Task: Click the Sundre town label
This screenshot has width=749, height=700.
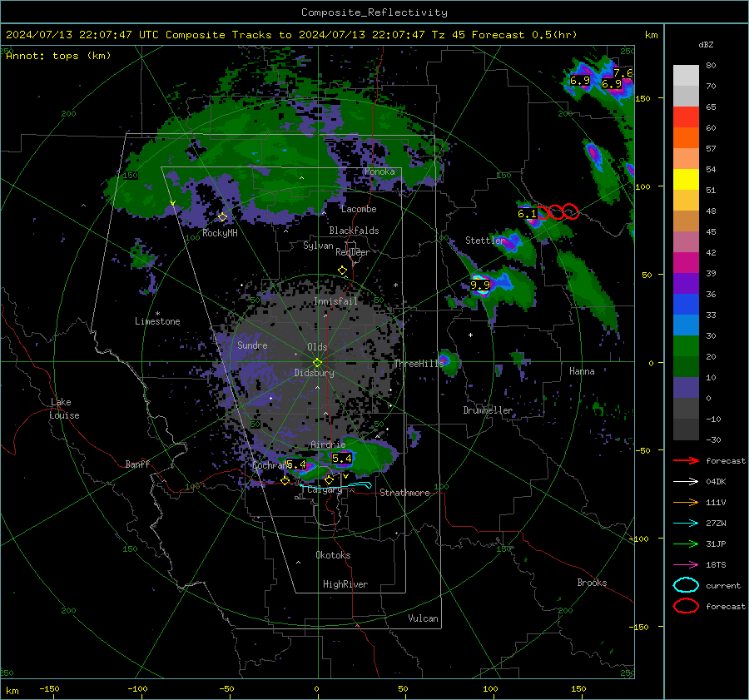Action: [252, 345]
